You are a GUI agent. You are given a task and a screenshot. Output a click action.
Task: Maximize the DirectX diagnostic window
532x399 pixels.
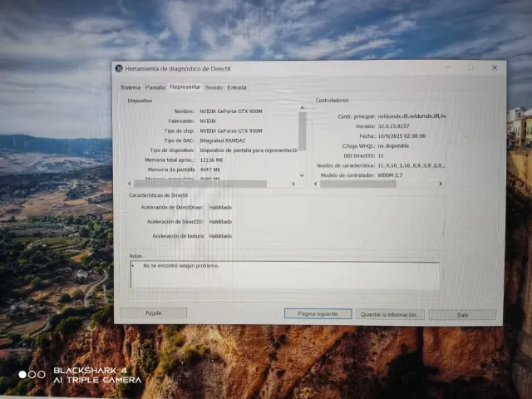[x=470, y=67]
